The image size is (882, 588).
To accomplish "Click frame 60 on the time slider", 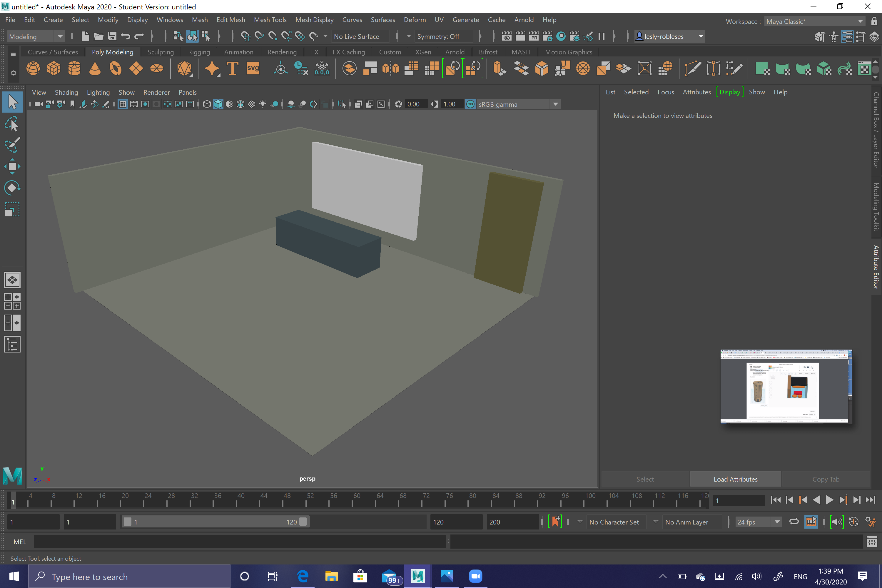I will [353, 500].
